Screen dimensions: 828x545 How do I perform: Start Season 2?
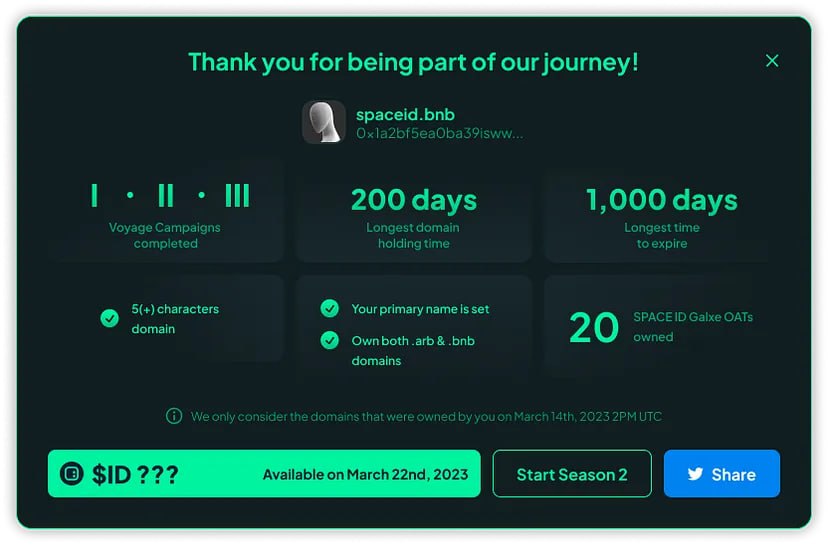tap(572, 474)
